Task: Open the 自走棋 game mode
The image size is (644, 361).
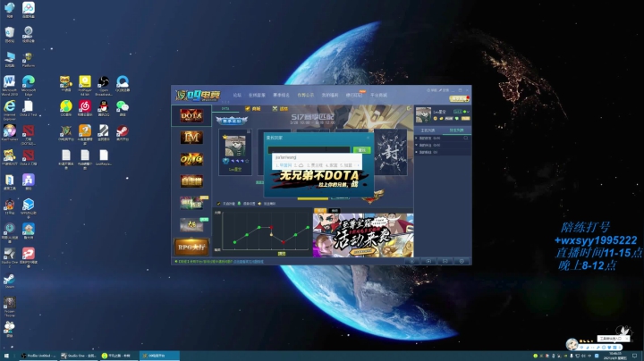Action: (x=191, y=180)
